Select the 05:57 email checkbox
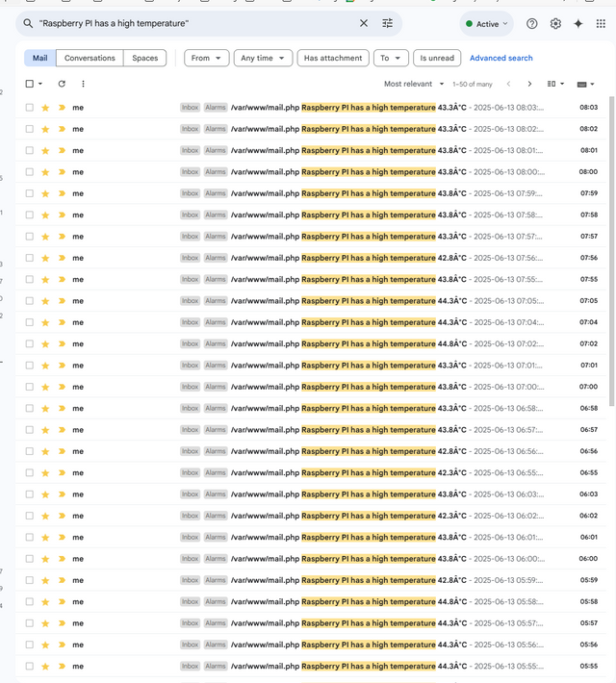Screen dimensions: 616x683 point(29,623)
